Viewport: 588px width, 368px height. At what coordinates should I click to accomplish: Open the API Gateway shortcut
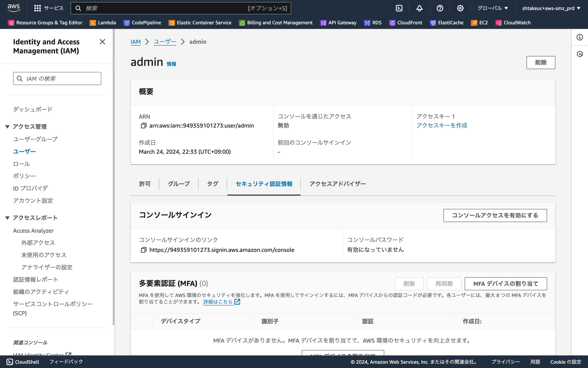point(338,23)
